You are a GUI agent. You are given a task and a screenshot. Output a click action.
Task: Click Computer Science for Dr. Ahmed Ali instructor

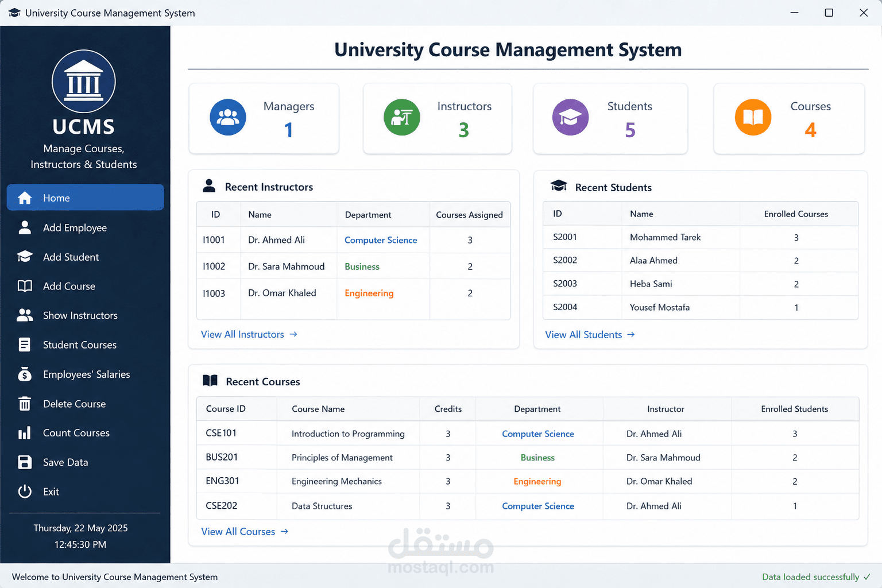pos(381,240)
